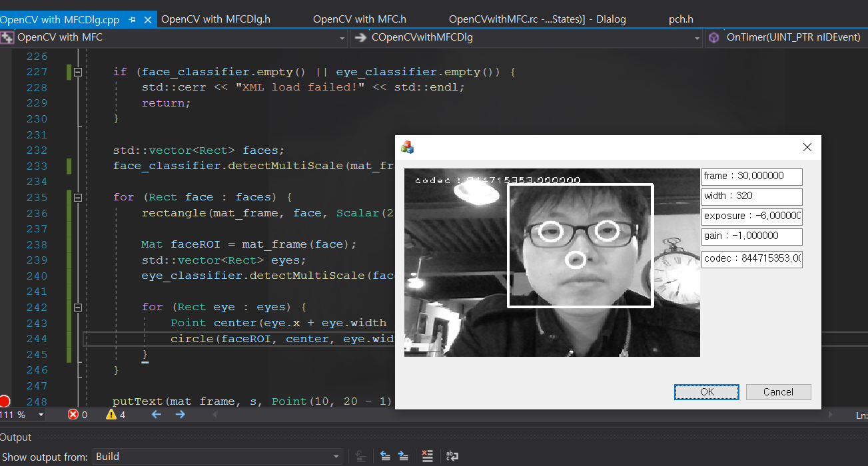The height and width of the screenshot is (466, 868).
Task: Click the exposure value input field
Action: 751,216
